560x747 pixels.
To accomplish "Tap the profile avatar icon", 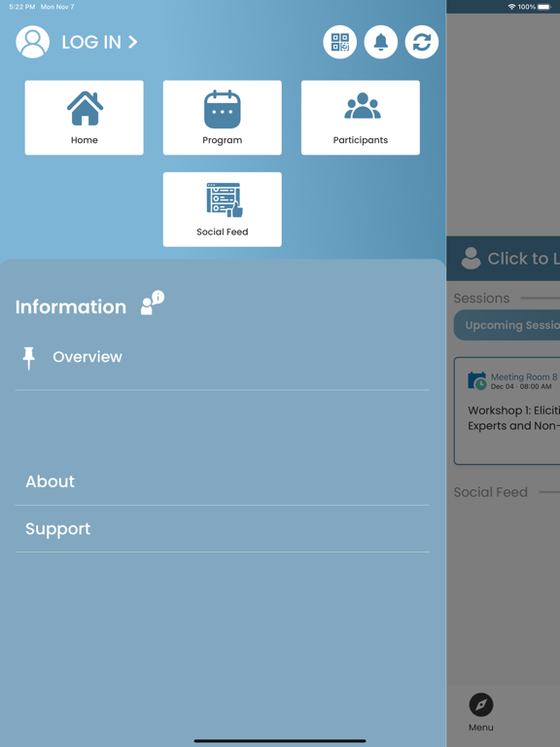I will click(x=32, y=42).
